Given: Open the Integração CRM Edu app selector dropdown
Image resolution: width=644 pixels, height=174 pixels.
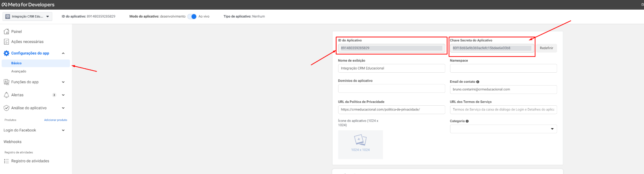Looking at the screenshot, I should click(x=27, y=16).
